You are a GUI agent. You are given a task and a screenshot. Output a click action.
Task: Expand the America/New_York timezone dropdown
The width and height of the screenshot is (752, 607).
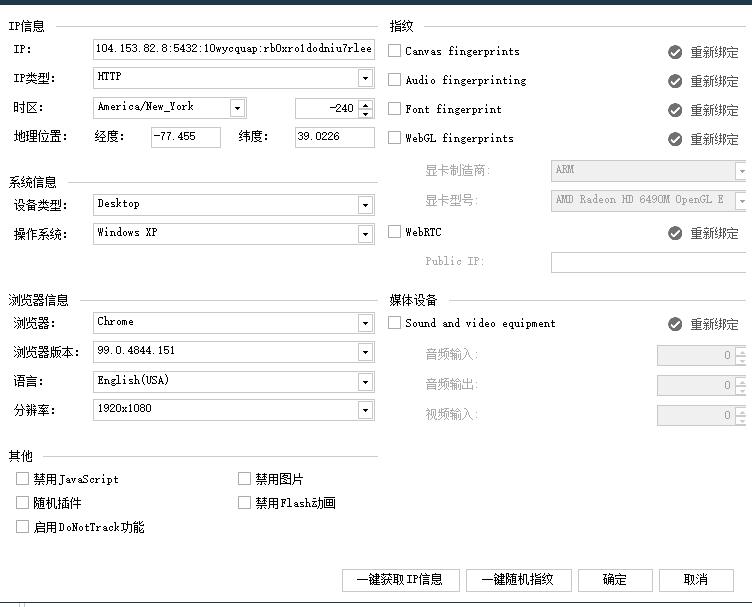(237, 108)
